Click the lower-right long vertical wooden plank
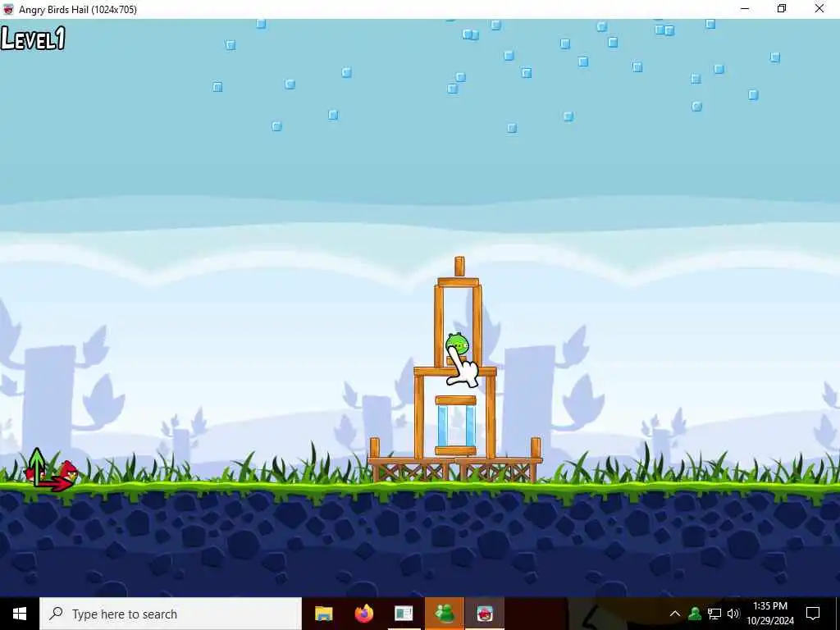840x630 pixels. 491,417
